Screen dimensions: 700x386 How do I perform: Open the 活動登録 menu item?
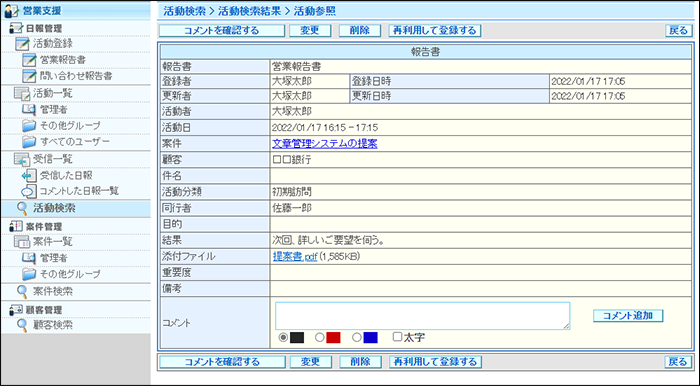[x=52, y=44]
